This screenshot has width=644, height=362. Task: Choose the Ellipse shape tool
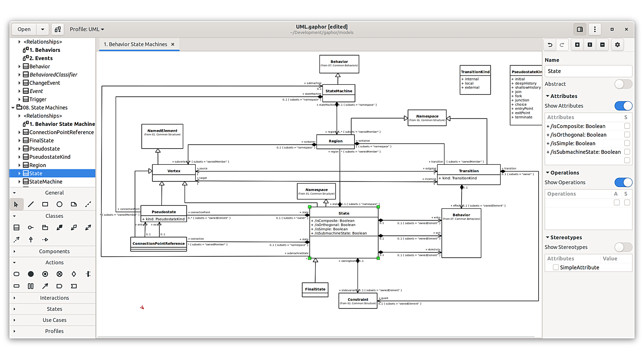click(60, 205)
